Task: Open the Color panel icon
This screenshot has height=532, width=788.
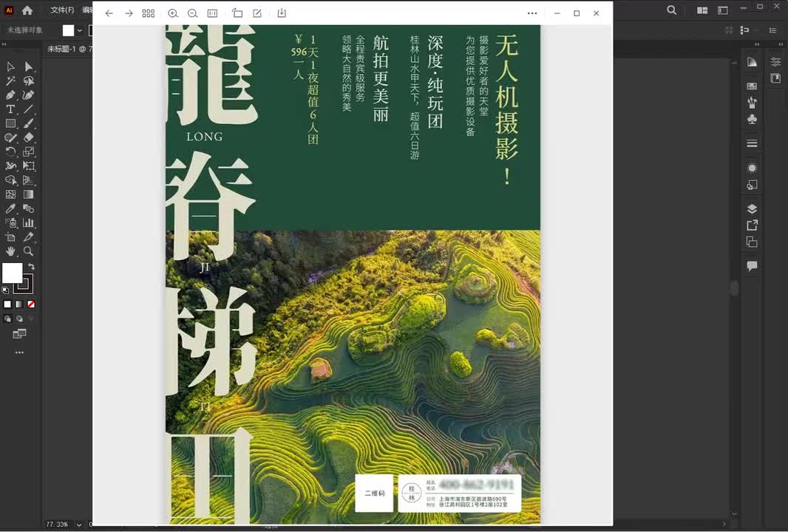Action: [x=752, y=62]
